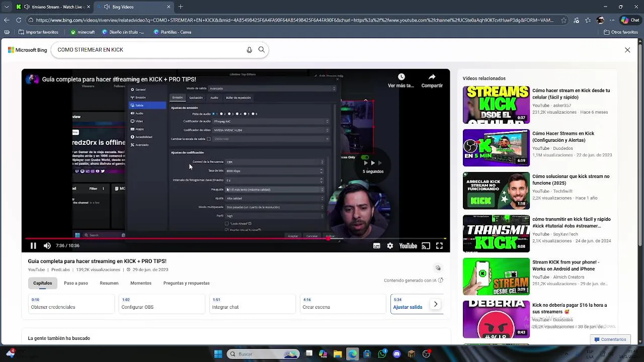Open 'Plantillas - Canva' bookmark
Screen dimensions: 644x362
click(x=172, y=32)
